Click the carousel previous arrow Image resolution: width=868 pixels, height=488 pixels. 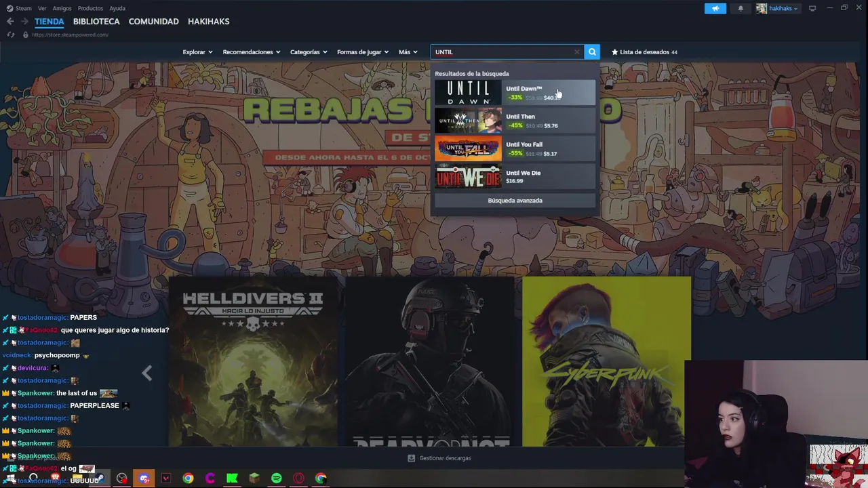[x=146, y=372]
